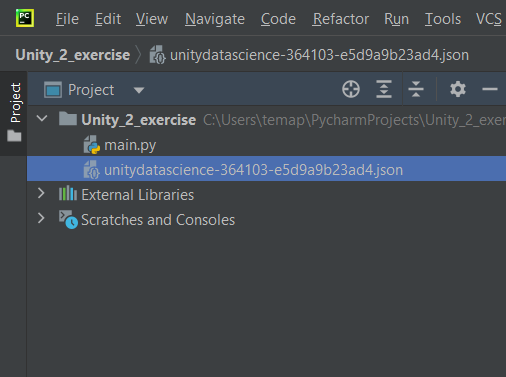This screenshot has height=377, width=506.
Task: Open the Code menu
Action: pos(278,19)
